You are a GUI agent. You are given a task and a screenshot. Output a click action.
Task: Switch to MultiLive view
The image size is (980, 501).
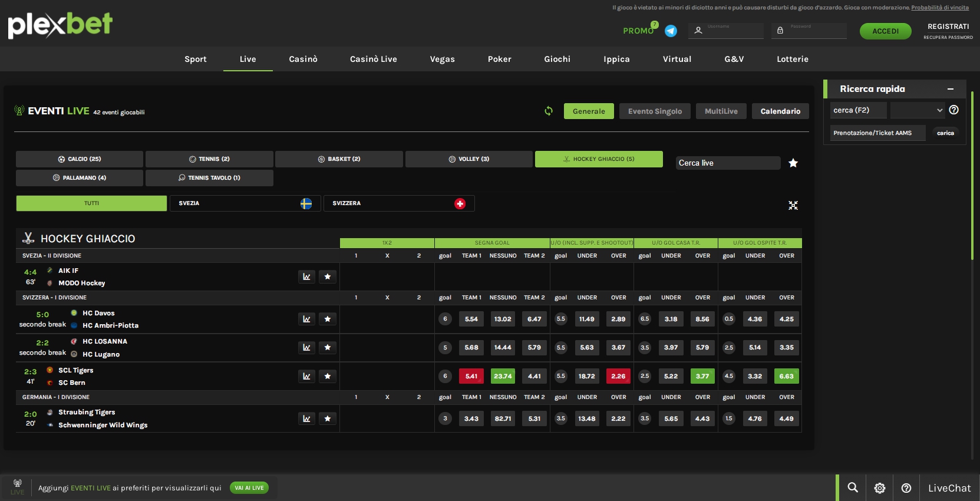[x=721, y=111]
